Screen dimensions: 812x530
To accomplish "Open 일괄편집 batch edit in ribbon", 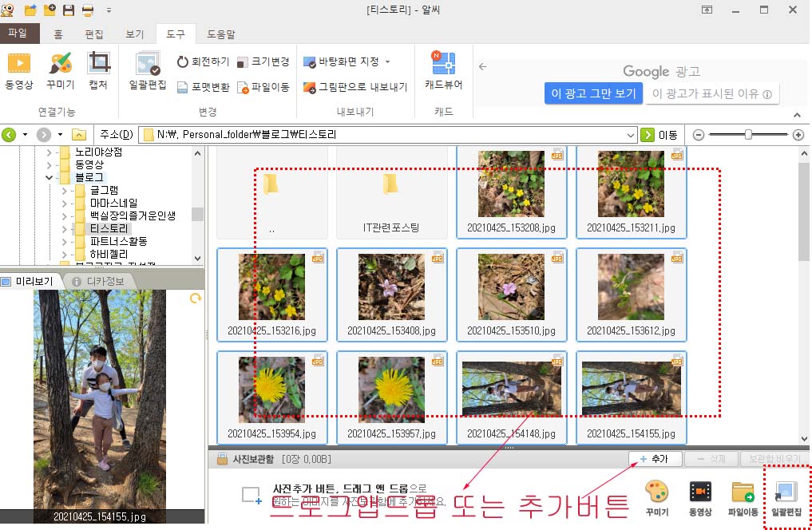I will (148, 71).
